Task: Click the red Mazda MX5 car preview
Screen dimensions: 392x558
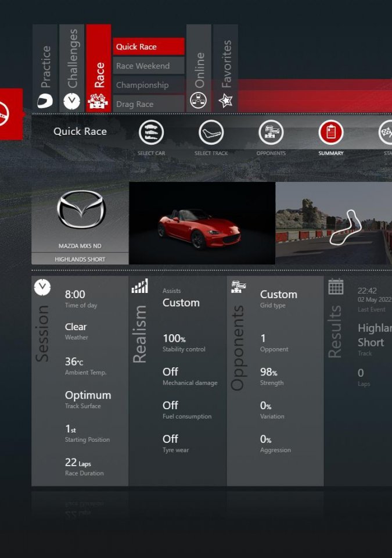Action: point(202,223)
